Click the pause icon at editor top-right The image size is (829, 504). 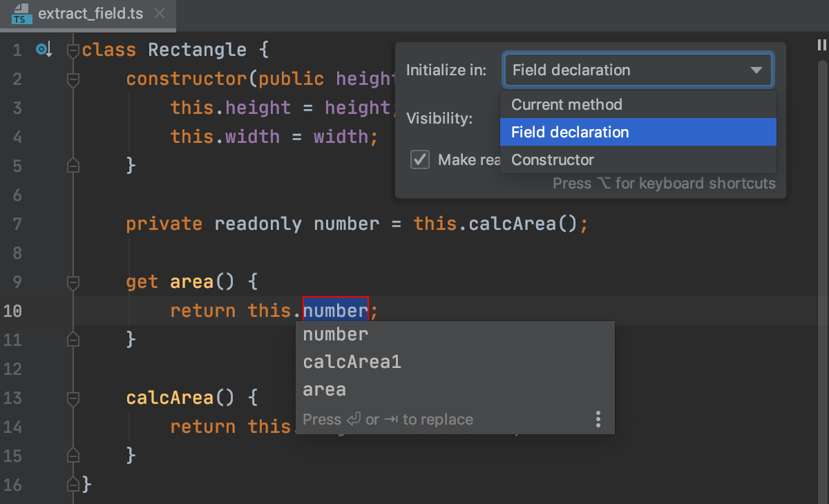click(x=821, y=45)
